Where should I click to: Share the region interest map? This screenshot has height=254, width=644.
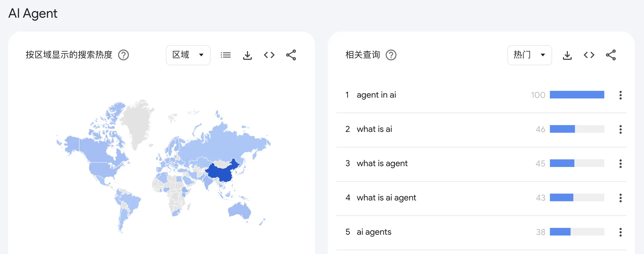(x=291, y=55)
